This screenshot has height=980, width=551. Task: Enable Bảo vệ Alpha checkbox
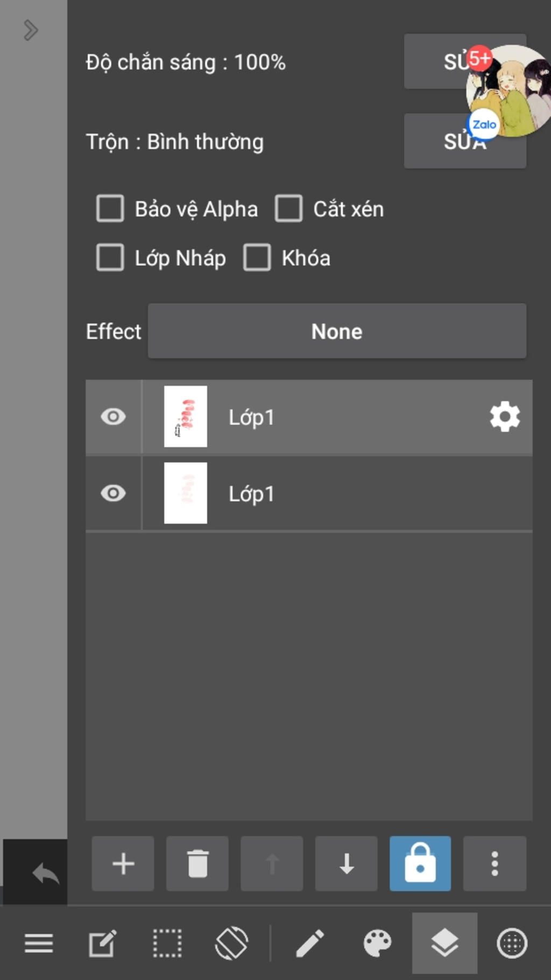110,208
